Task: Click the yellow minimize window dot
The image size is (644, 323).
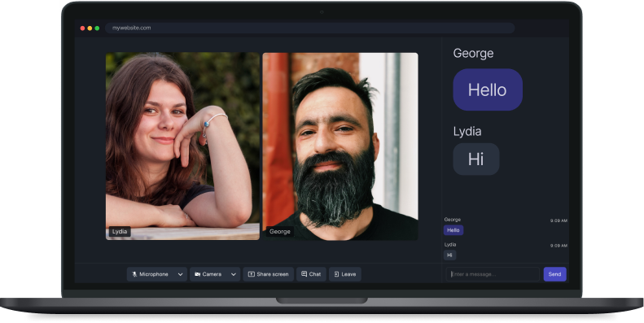Action: click(90, 28)
